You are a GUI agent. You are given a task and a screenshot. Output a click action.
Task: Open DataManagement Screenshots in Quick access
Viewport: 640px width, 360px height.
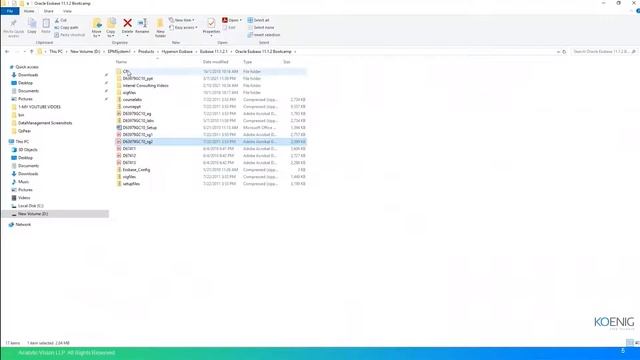42,123
